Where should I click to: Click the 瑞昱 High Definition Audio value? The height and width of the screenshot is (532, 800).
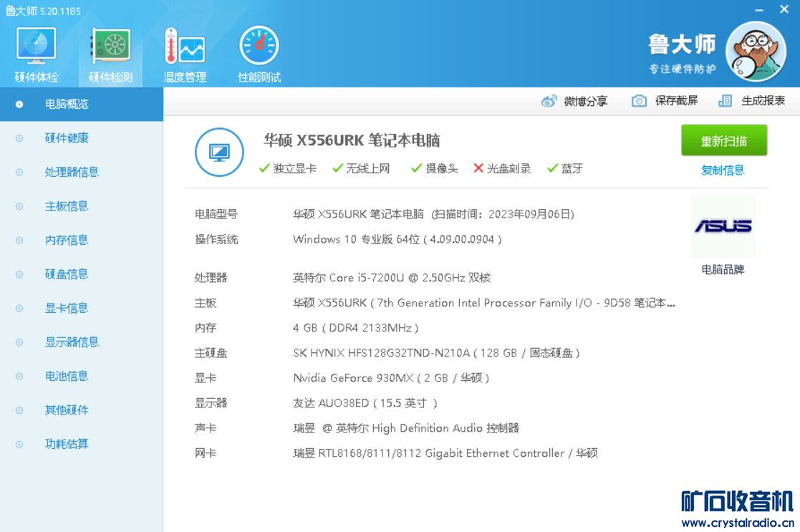pos(405,428)
